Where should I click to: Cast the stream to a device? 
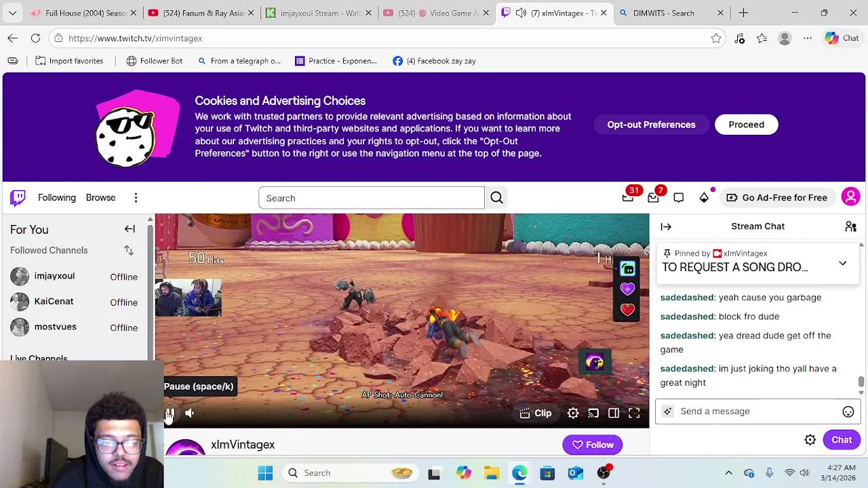[x=593, y=413]
